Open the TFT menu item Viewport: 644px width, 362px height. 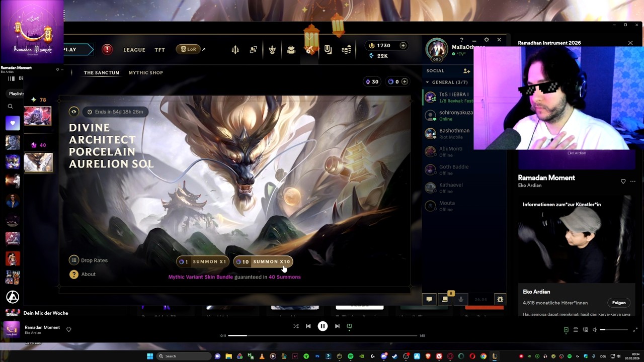point(159,50)
